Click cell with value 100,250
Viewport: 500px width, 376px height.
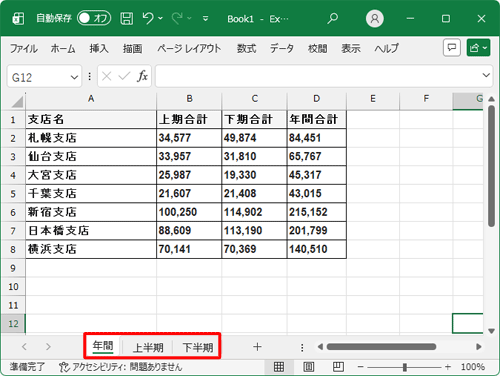189,212
